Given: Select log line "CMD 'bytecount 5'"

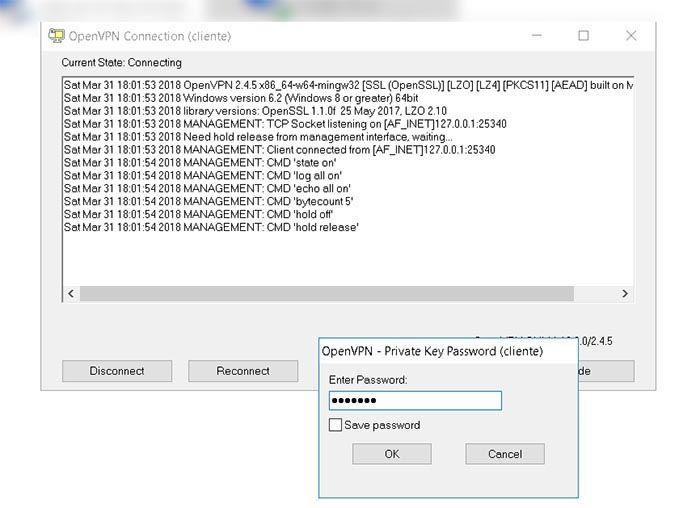Looking at the screenshot, I should [208, 201].
